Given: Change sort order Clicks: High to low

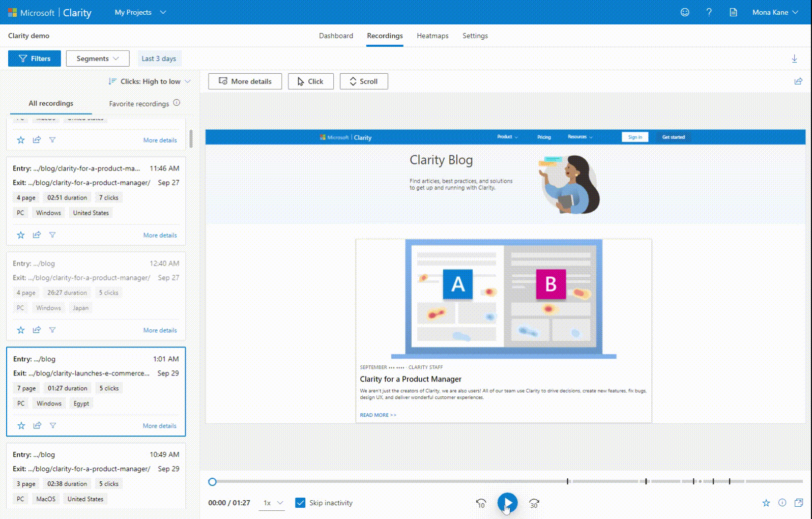Looking at the screenshot, I should (150, 81).
